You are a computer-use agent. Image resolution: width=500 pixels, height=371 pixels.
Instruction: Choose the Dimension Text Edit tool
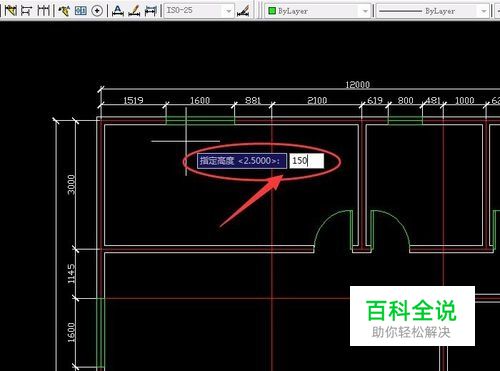[x=134, y=11]
